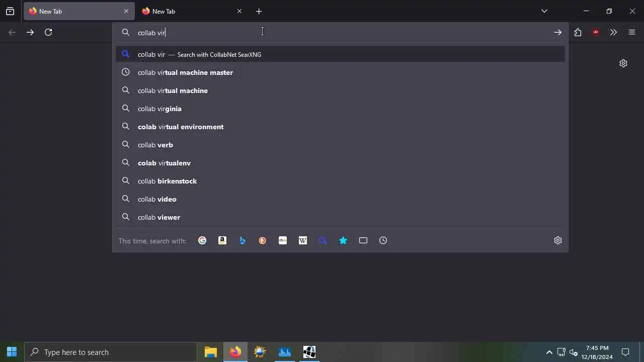The width and height of the screenshot is (644, 362).
Task: Open File Explorer from taskbar
Action: (211, 352)
